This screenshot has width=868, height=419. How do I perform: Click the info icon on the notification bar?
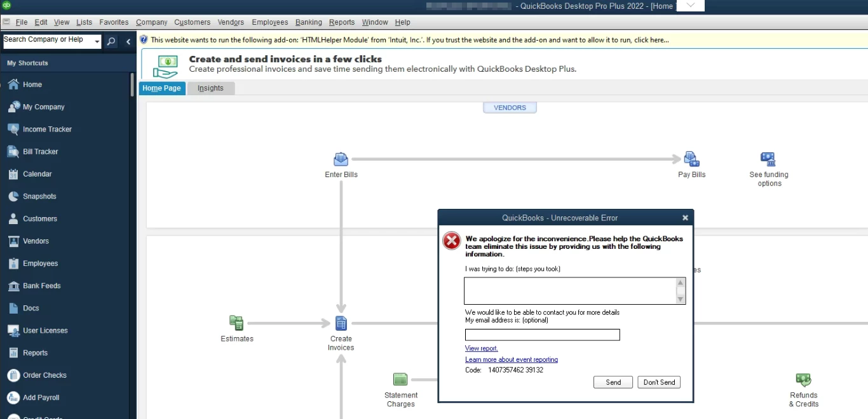144,39
